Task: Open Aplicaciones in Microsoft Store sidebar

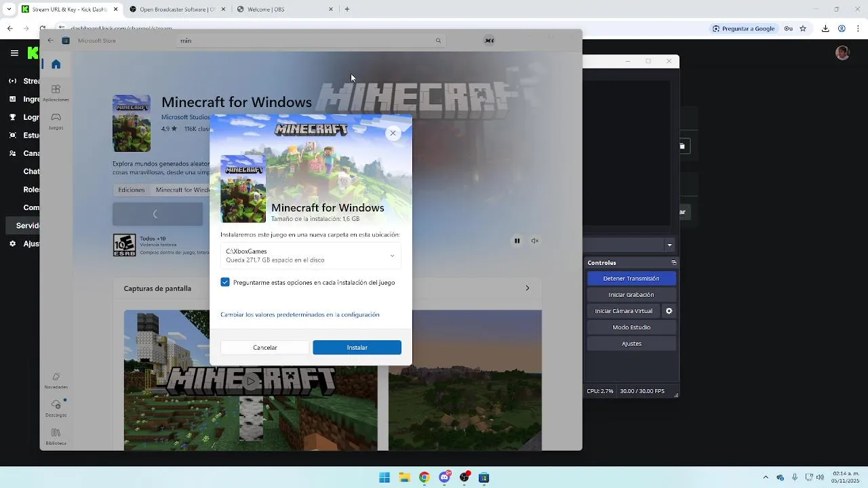Action: [56, 93]
